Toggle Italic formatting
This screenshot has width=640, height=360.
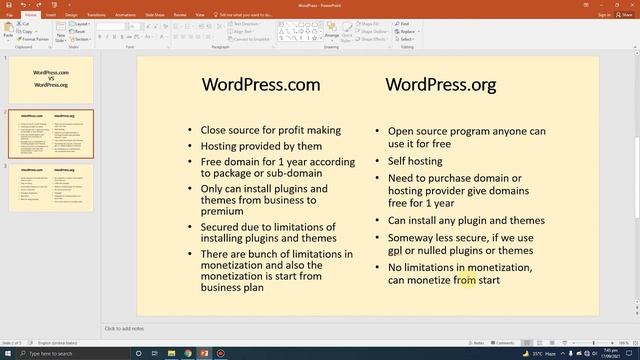[x=107, y=37]
